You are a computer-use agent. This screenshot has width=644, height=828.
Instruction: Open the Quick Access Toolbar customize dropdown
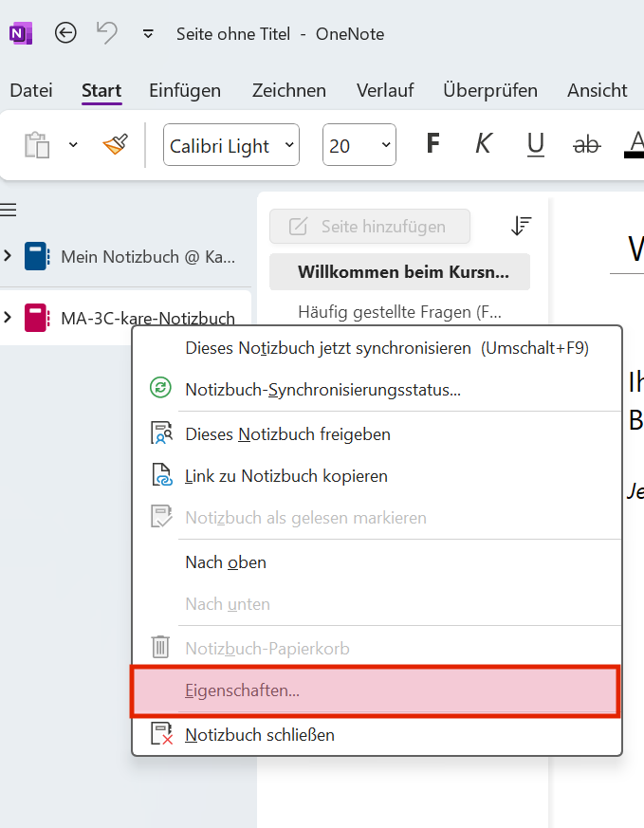click(148, 34)
